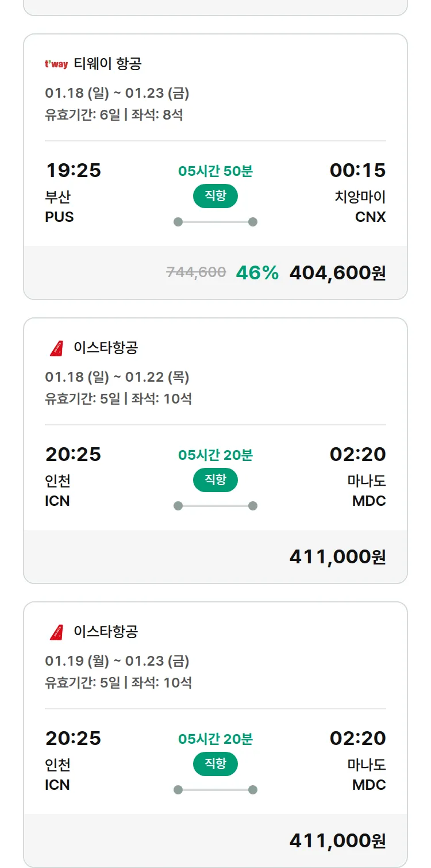Click the 00:15 arrival time at 치앙마이

pyautogui.click(x=357, y=171)
